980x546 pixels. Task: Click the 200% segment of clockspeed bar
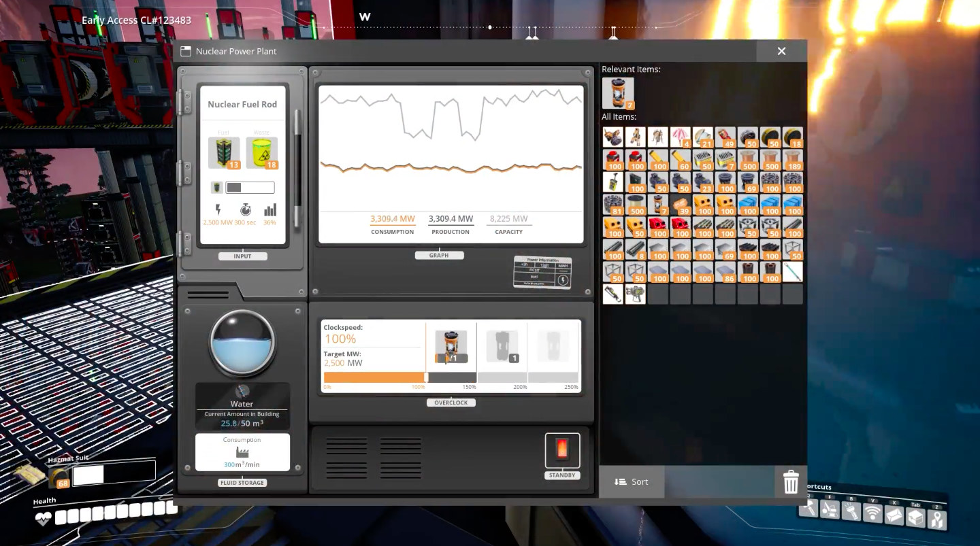(x=502, y=377)
